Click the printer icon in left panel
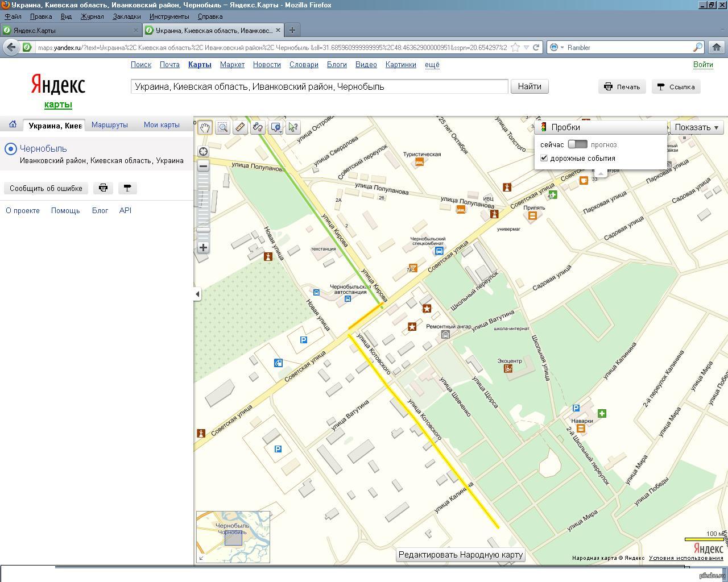The image size is (728, 582). click(x=103, y=188)
